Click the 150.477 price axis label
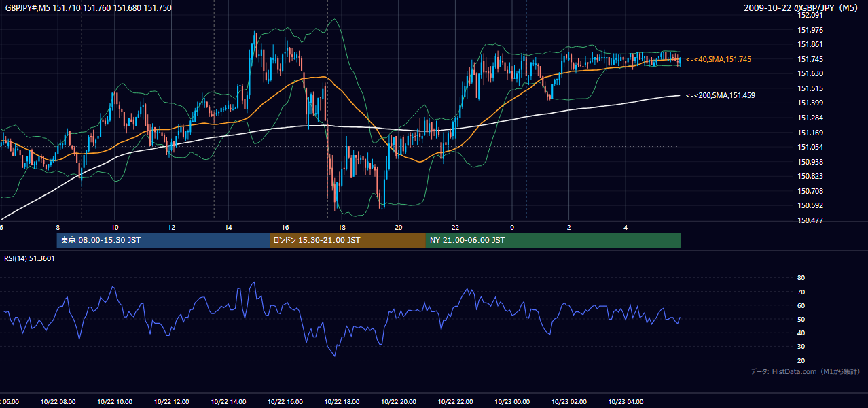 coord(810,221)
